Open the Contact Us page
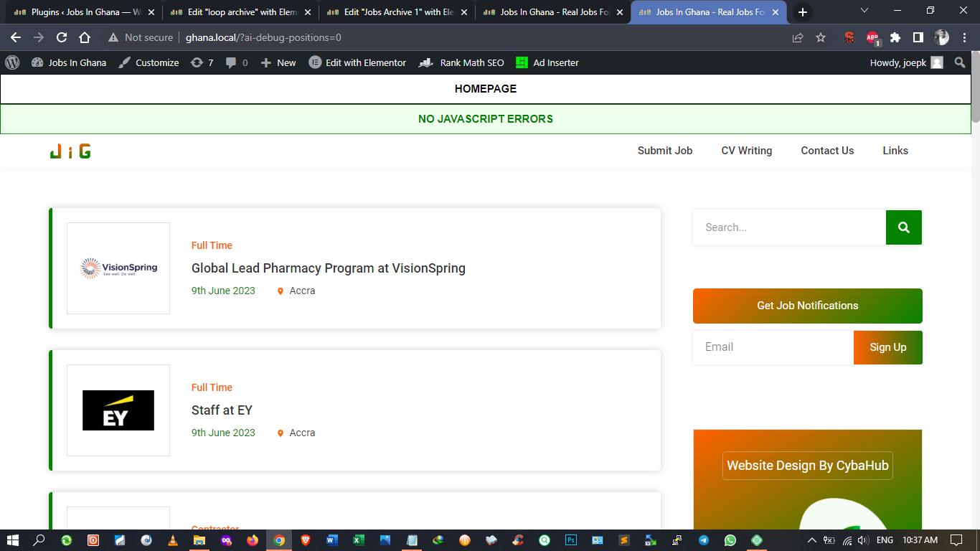 [827, 151]
